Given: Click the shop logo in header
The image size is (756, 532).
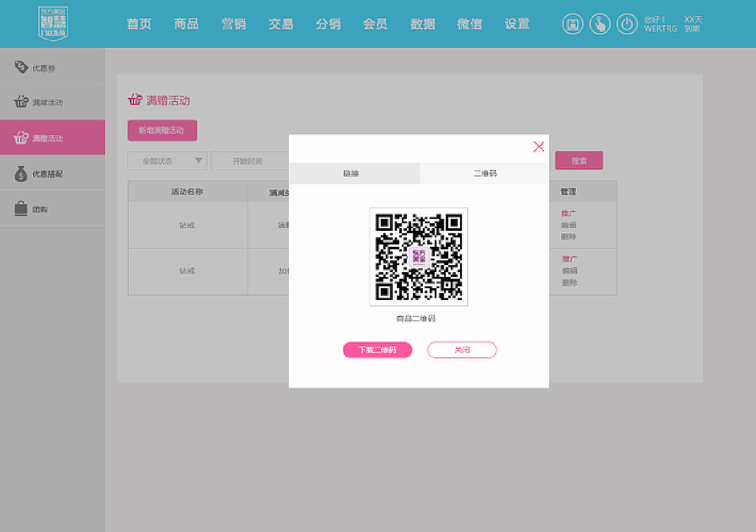Looking at the screenshot, I should pyautogui.click(x=53, y=24).
